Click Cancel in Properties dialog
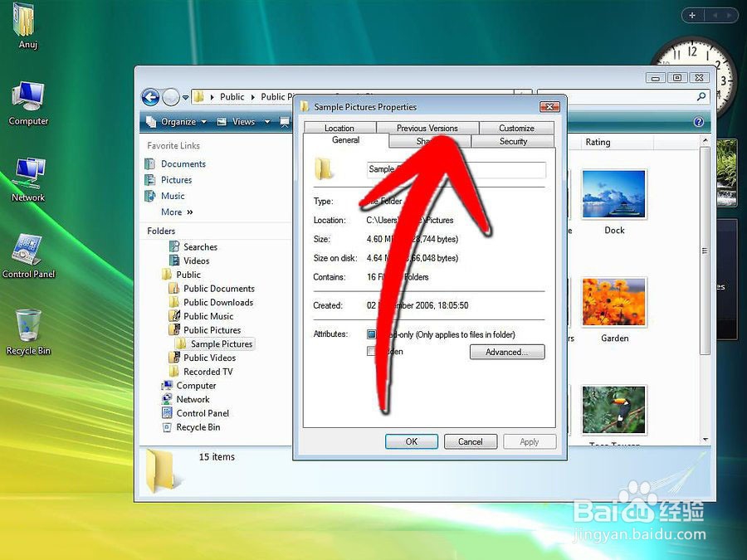This screenshot has width=747, height=560. [471, 441]
